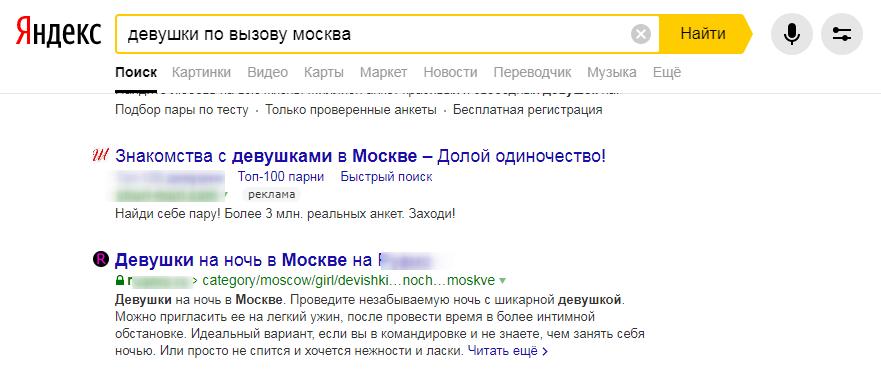This screenshot has width=881, height=381.
Task: Open the Быстрый поиск sitelink
Action: (x=387, y=176)
